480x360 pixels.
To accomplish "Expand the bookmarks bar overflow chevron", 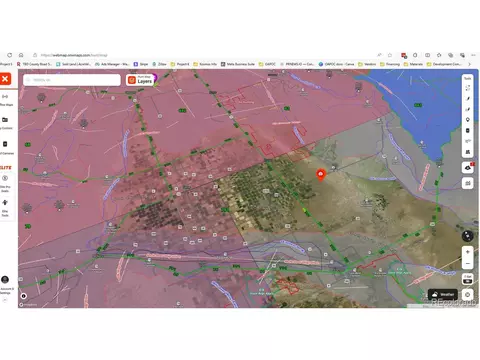I will 470,64.
